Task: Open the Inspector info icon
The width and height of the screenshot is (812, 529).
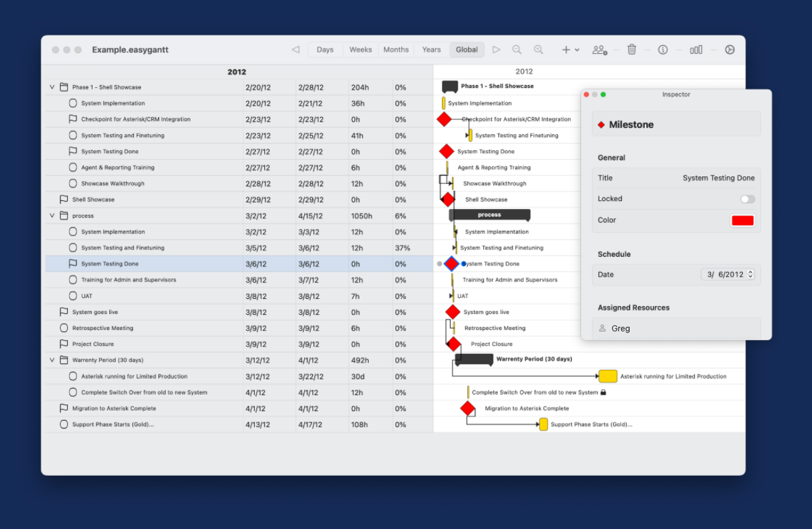Action: click(663, 50)
